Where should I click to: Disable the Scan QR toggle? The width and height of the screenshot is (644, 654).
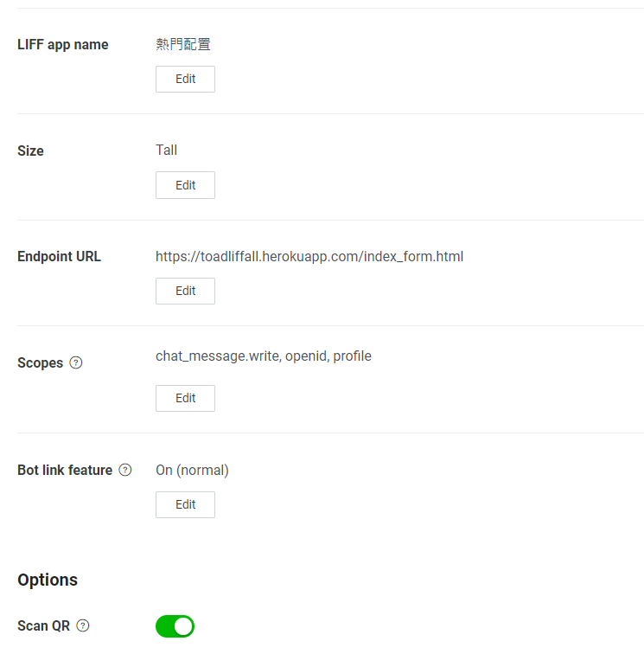click(x=175, y=625)
